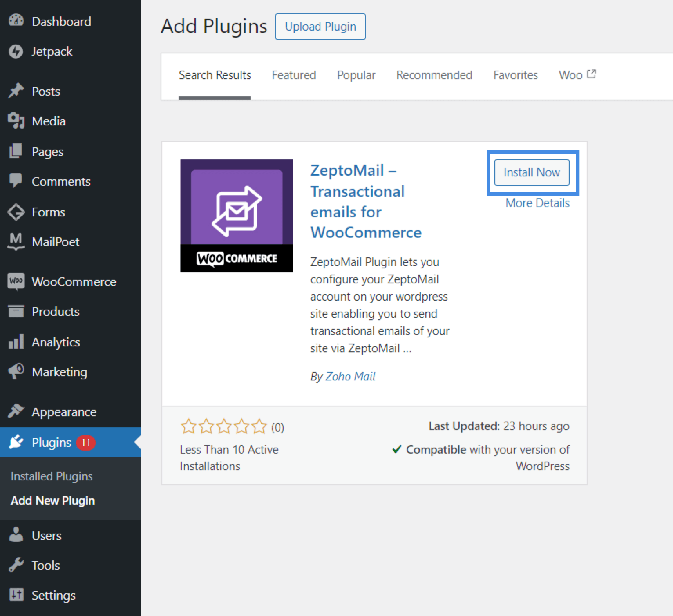Click the Posts pushpin icon
673x616 pixels.
point(16,91)
